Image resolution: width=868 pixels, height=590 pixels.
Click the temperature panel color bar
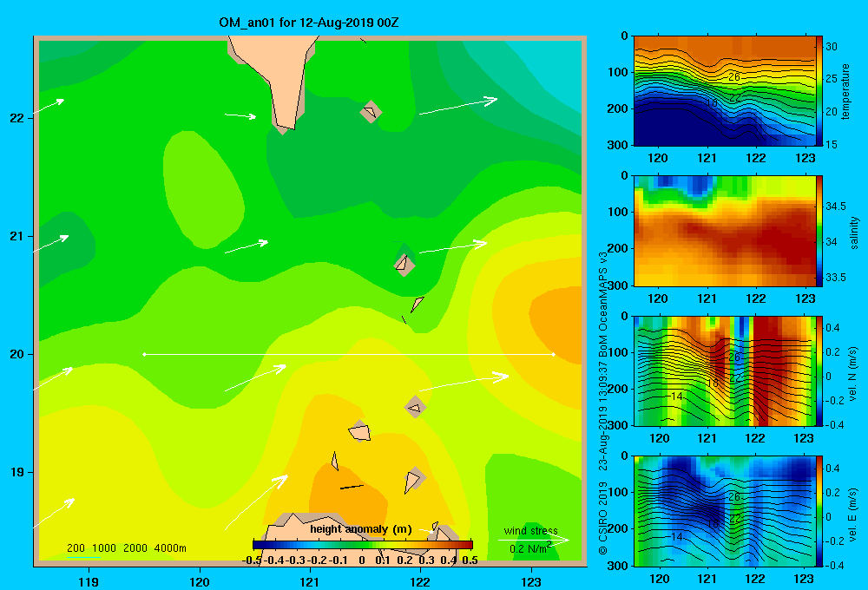pyautogui.click(x=819, y=91)
